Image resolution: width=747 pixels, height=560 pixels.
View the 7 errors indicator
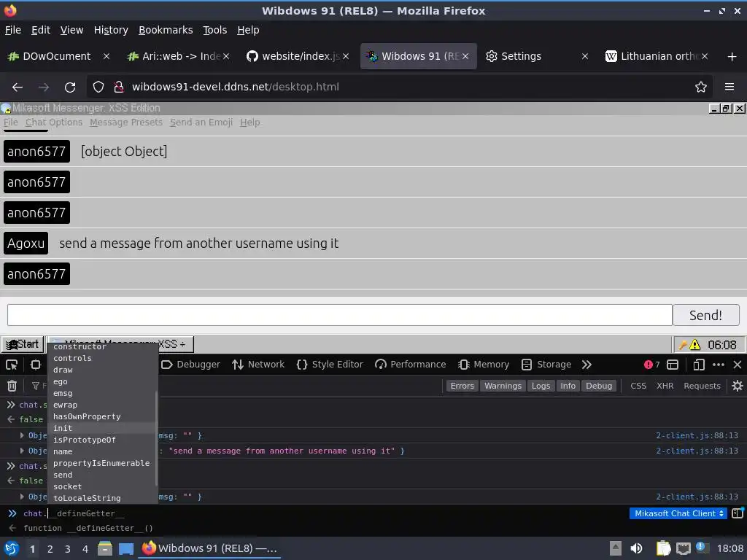(651, 365)
